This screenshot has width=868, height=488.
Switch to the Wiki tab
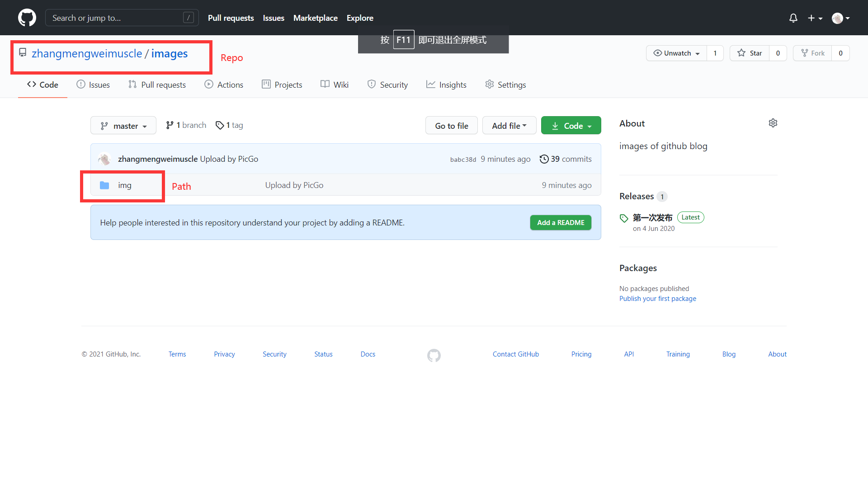click(335, 84)
